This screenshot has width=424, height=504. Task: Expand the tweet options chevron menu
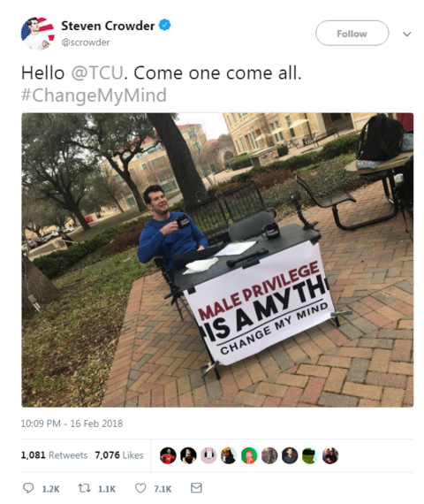[x=407, y=34]
